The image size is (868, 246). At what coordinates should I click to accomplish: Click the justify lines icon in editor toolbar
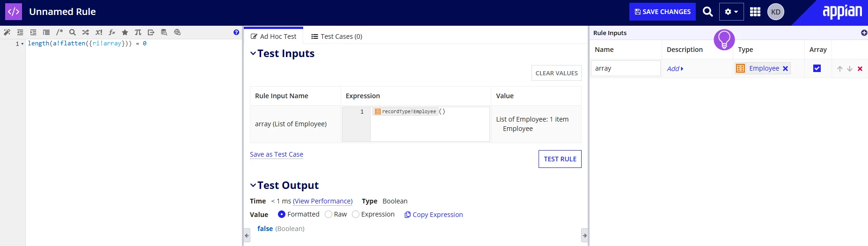46,32
